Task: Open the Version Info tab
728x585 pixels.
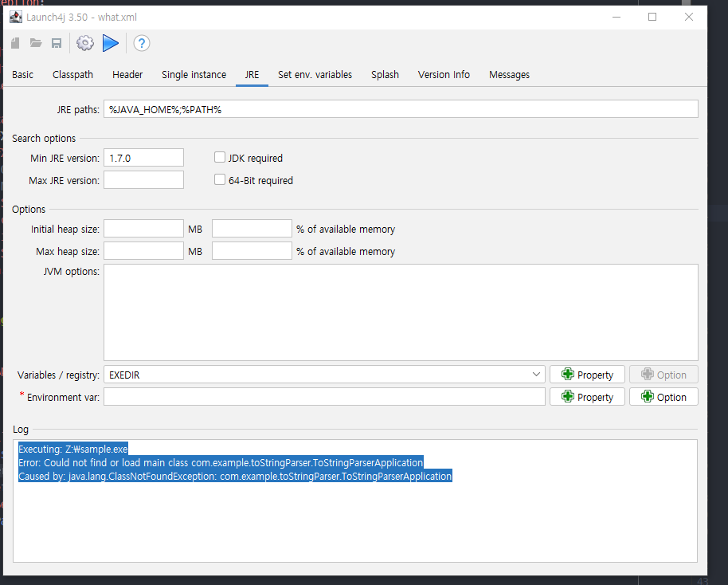Action: (444, 75)
